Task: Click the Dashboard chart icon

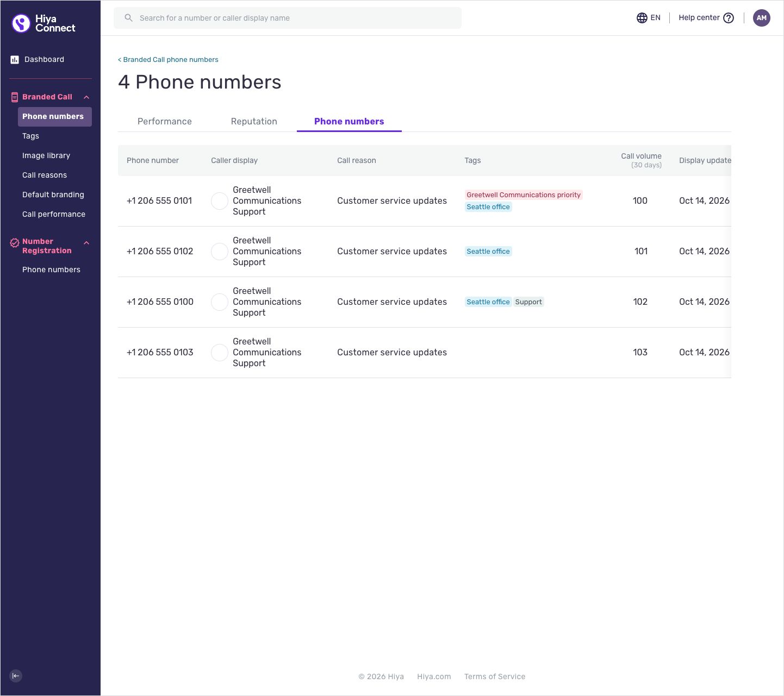Action: 15,60
